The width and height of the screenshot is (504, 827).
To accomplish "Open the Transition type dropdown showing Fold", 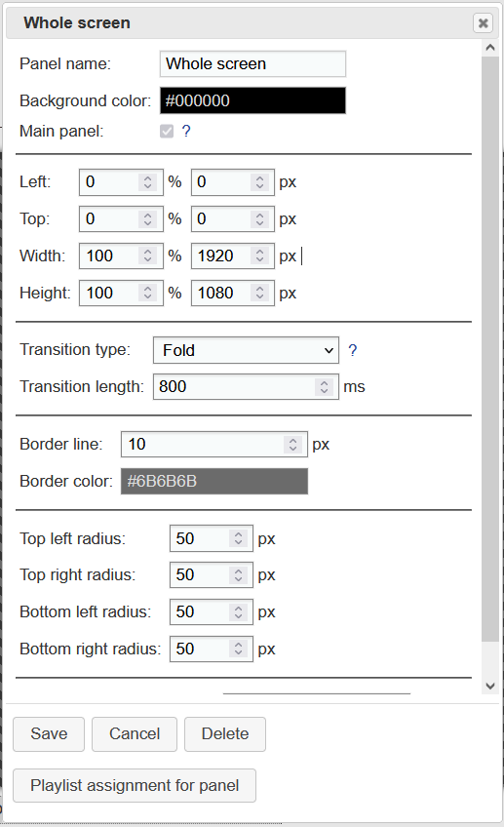I will tap(247, 350).
